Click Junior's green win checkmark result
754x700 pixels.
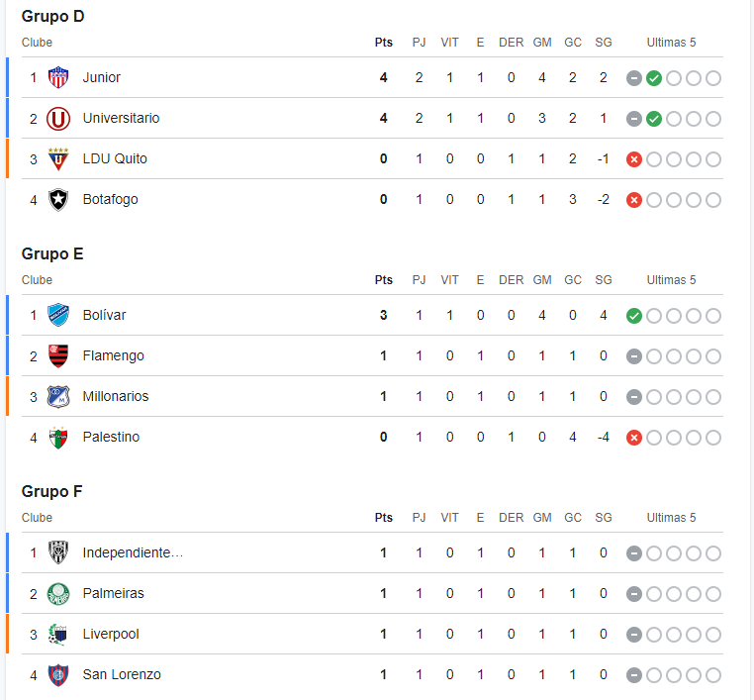point(654,78)
